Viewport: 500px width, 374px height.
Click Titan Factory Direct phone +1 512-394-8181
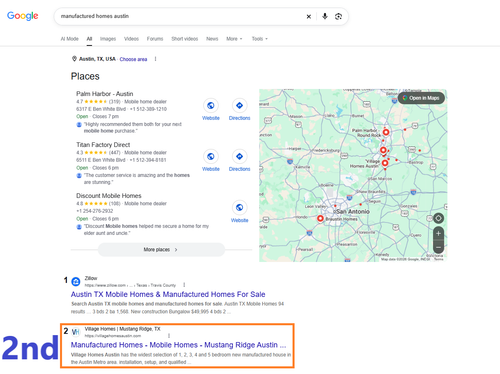coord(148,160)
